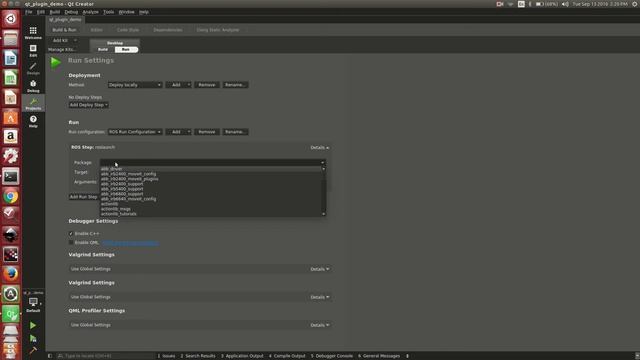Viewport: 640px width, 360px height.
Task: Switch to Design mode
Action: coord(33,68)
